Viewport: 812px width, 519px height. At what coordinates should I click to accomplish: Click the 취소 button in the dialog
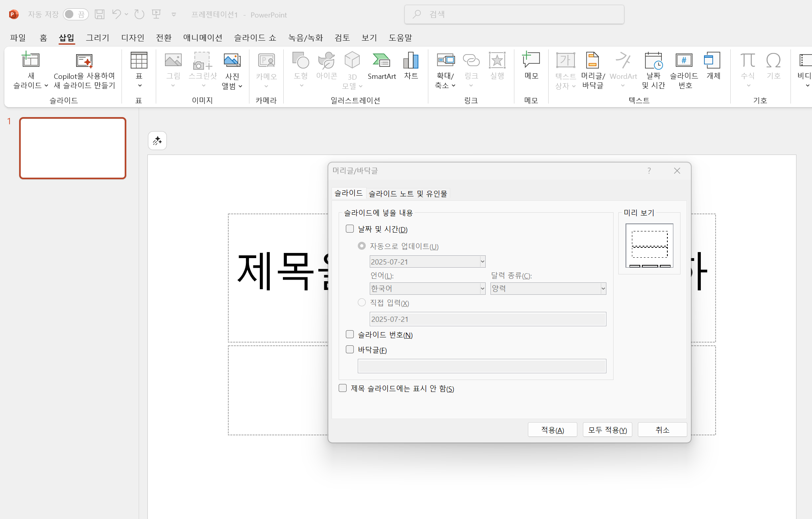pyautogui.click(x=662, y=430)
